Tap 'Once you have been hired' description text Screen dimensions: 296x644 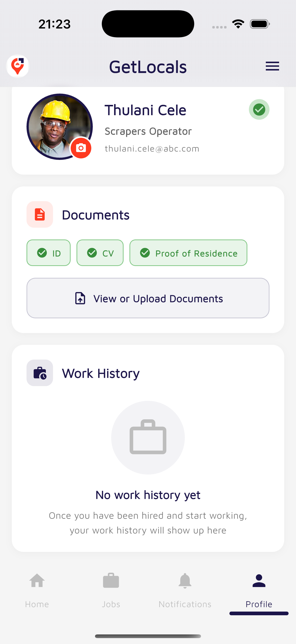tap(148, 523)
